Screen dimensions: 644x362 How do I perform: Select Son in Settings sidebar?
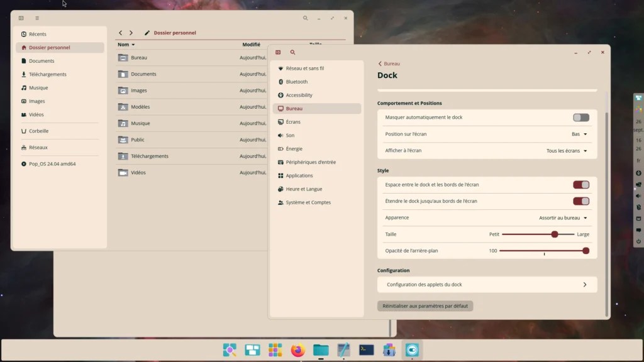tap(317, 135)
